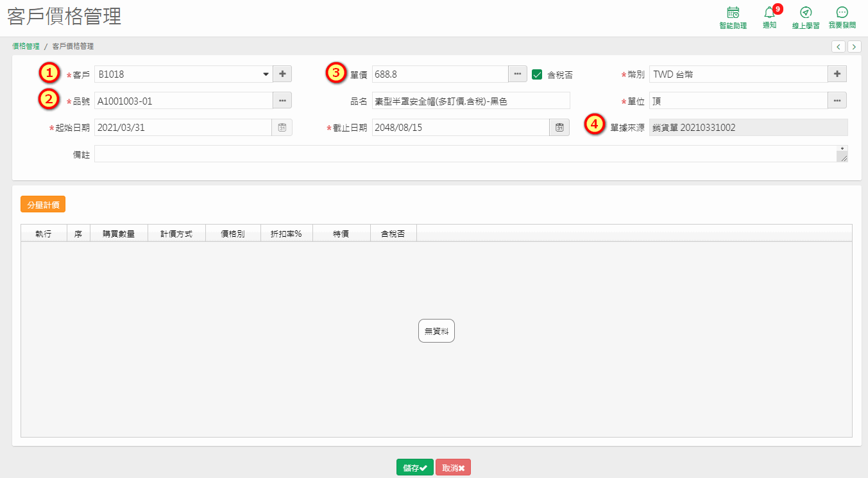
Task: Click the 含稅否 column header in grid
Action: 393,234
